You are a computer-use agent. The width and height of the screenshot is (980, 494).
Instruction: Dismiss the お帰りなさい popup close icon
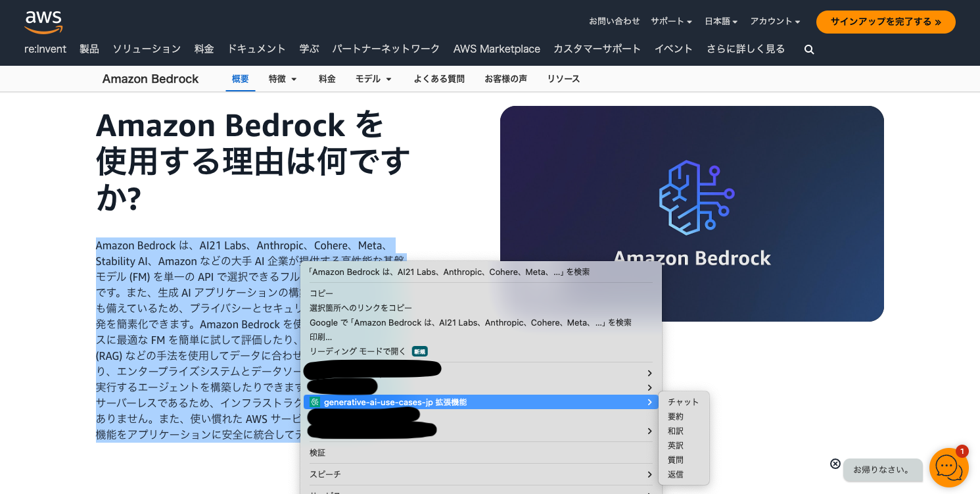pos(835,464)
